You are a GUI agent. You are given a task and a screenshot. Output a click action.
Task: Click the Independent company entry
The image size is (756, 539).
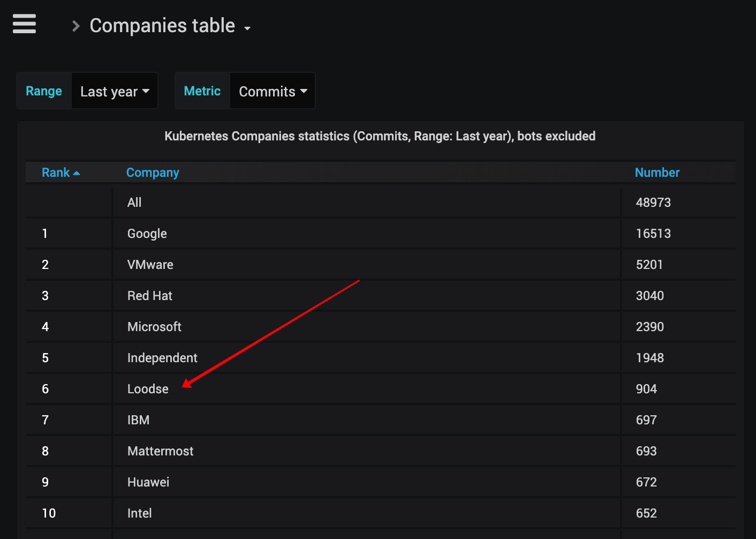coord(162,357)
